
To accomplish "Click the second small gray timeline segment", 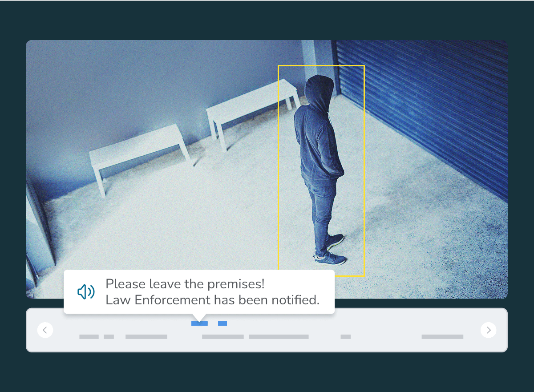I will click(x=109, y=337).
